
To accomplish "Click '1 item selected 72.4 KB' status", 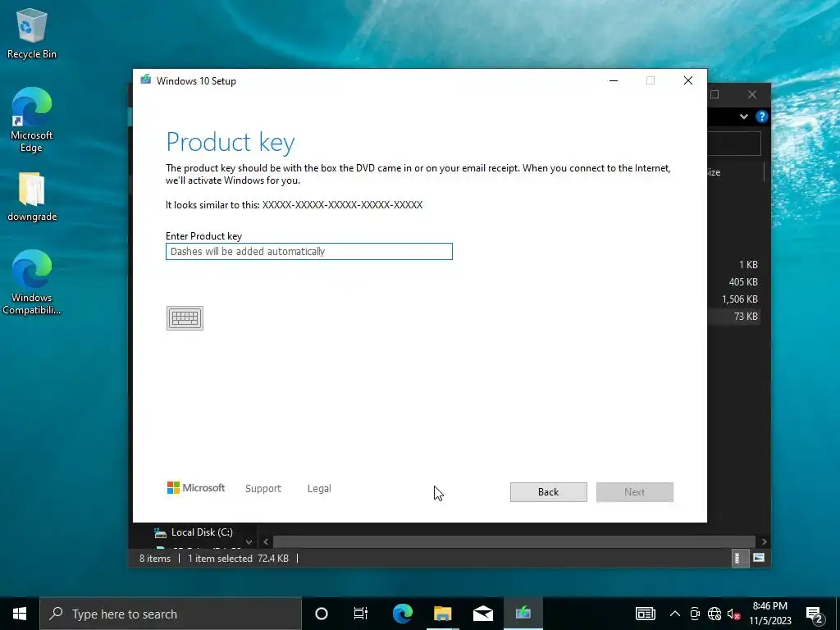I will pos(238,558).
